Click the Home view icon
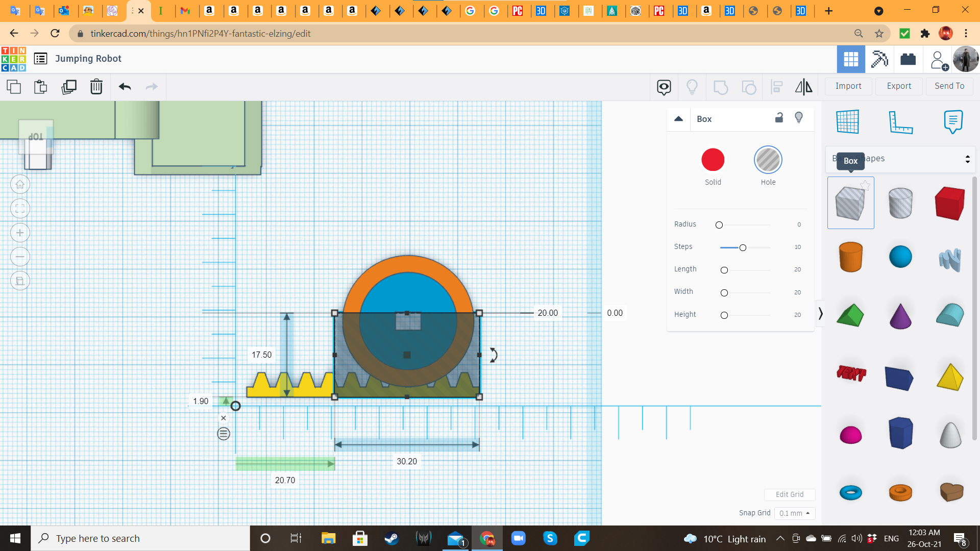The height and width of the screenshot is (551, 980). (x=20, y=185)
